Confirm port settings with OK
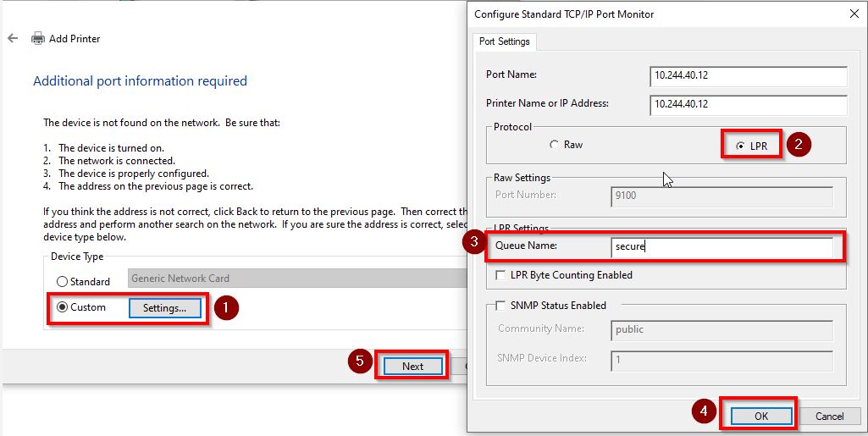The height and width of the screenshot is (436, 868). pos(760,416)
